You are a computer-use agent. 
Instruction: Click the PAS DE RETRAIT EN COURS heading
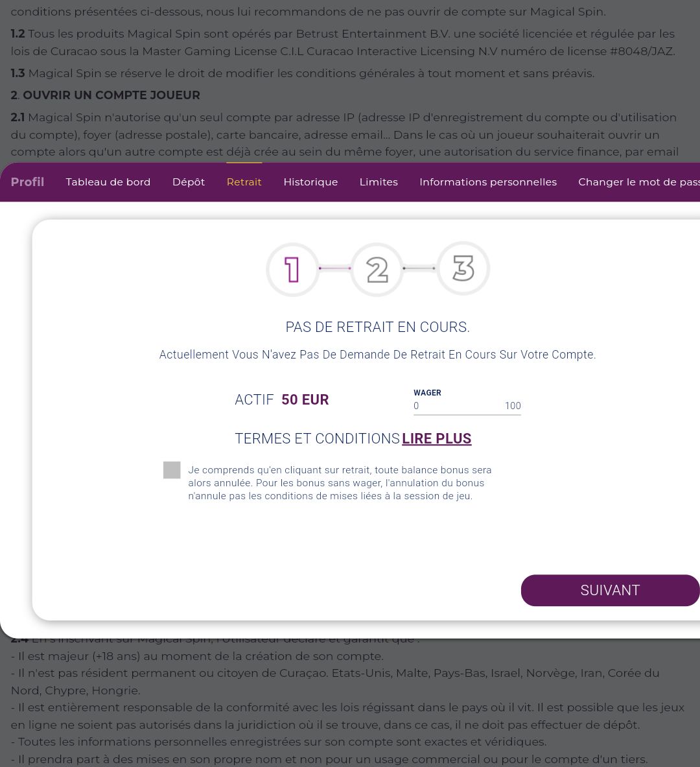tap(378, 327)
